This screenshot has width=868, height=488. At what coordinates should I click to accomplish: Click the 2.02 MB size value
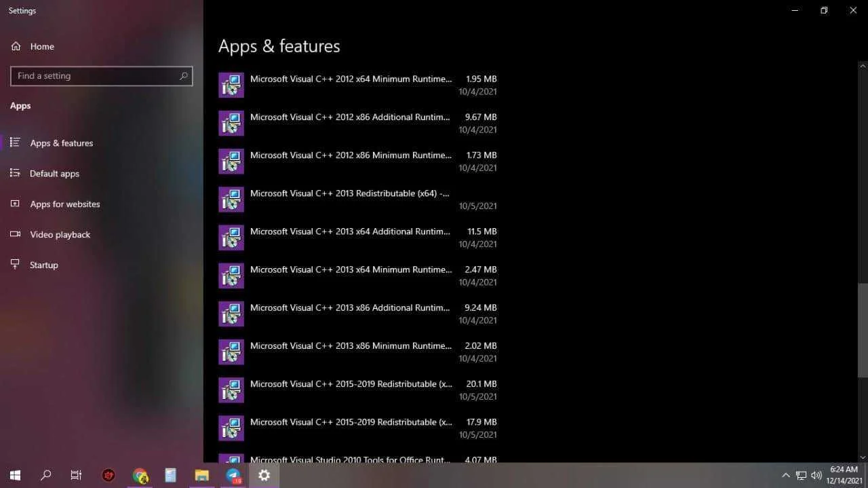481,345
